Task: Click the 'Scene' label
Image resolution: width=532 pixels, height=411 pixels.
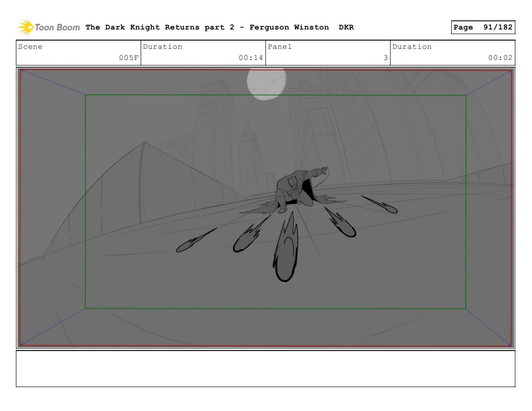Action: click(30, 46)
